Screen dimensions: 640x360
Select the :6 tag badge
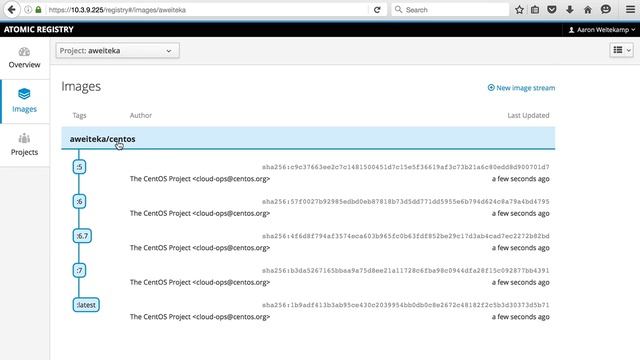click(79, 201)
